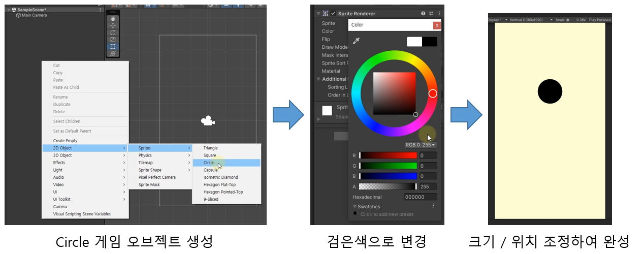
Task: Open the Swatches options menu
Action: (x=433, y=206)
